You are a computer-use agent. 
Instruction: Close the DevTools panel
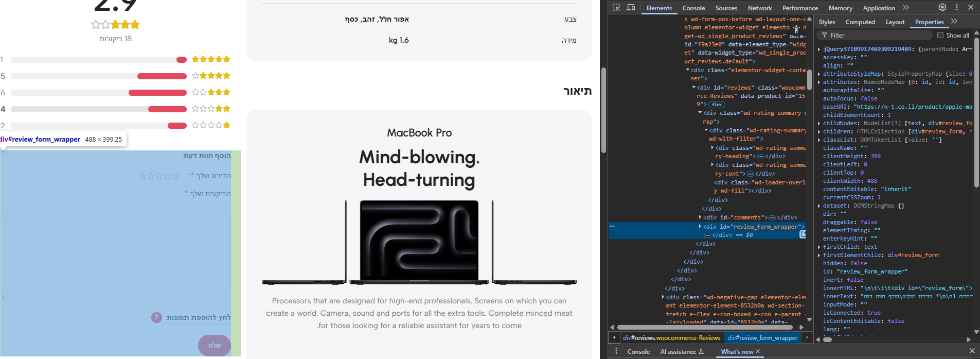[x=971, y=7]
